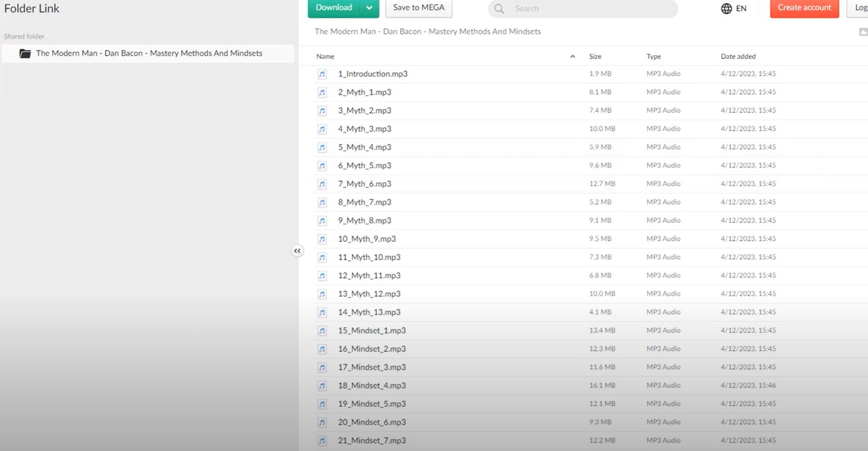Click the audio icon beside 12_Myth_11.mp3
Screen dimensions: 868x451
pyautogui.click(x=322, y=276)
